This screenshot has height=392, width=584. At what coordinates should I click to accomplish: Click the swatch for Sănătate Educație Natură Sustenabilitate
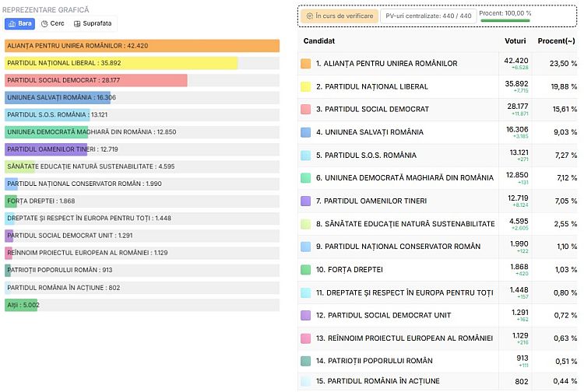tap(306, 224)
